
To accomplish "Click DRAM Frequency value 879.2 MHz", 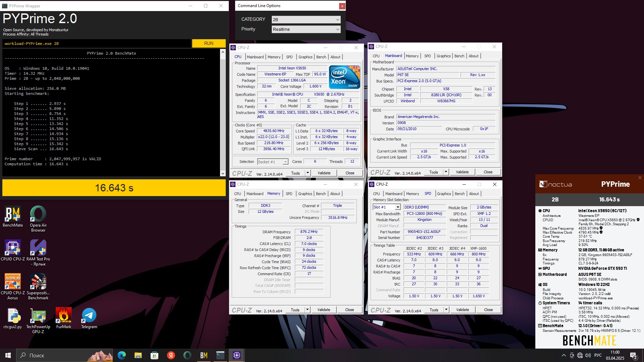I will tap(309, 232).
